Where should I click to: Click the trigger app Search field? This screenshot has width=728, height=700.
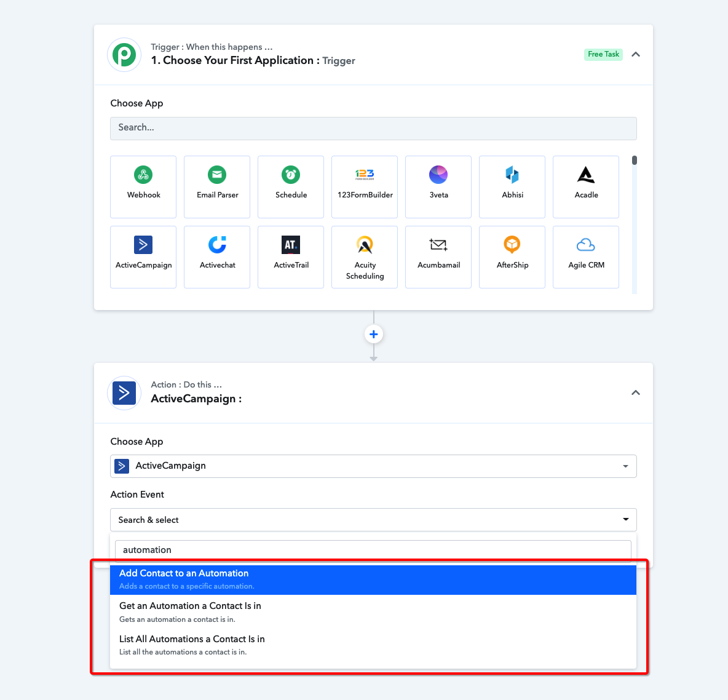tap(373, 128)
